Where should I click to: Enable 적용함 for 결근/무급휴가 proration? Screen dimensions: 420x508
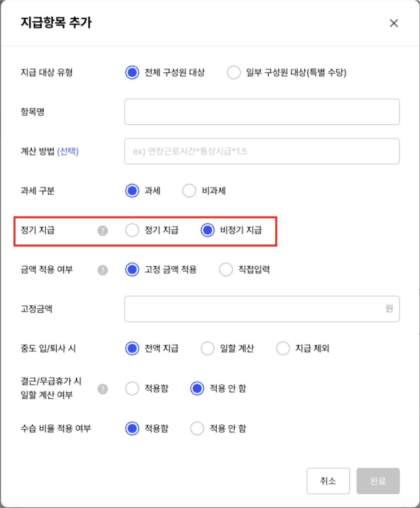click(132, 389)
